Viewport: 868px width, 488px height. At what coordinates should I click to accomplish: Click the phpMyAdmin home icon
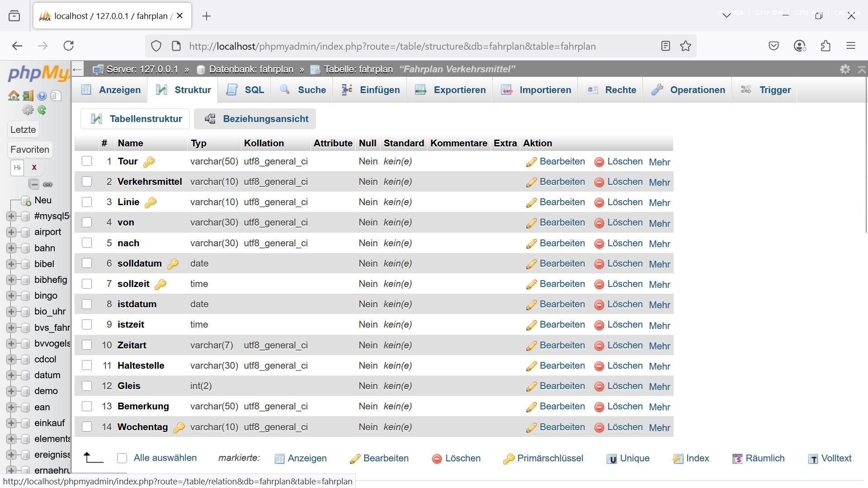pos(14,96)
